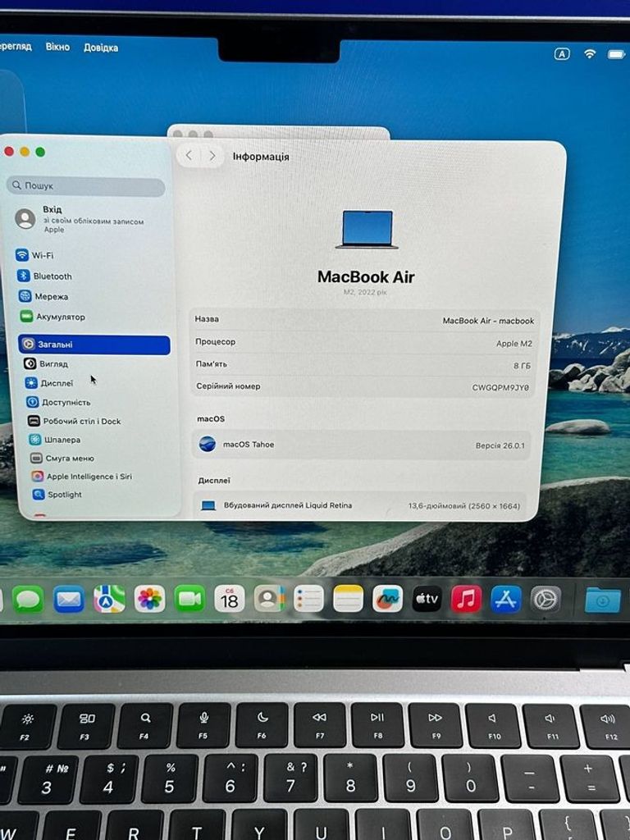The image size is (630, 840).
Task: Open Apple Intelligence і Siri settings
Action: click(81, 477)
